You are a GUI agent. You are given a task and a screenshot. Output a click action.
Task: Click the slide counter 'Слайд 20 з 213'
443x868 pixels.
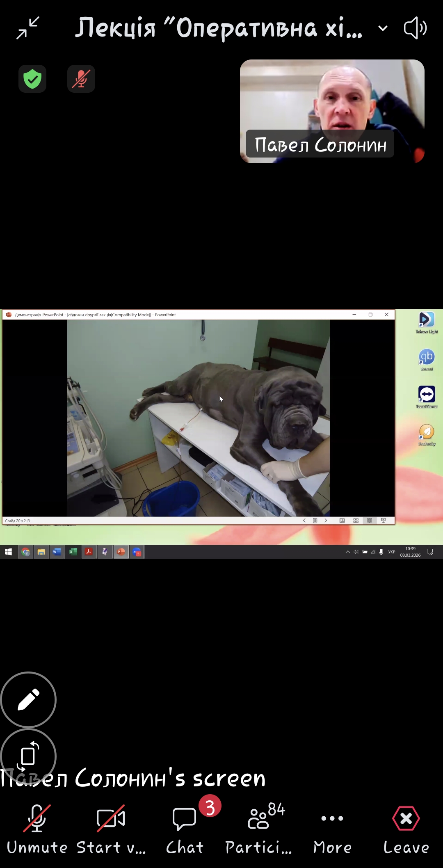tap(17, 521)
